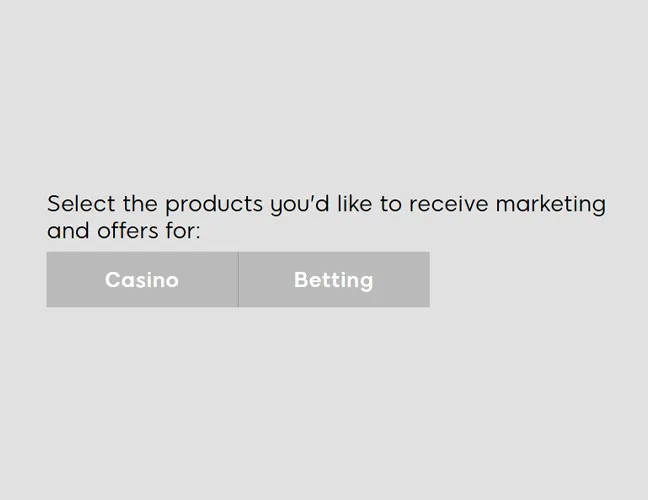Image resolution: width=648 pixels, height=500 pixels.
Task: Click the Casino button
Action: pyautogui.click(x=143, y=279)
